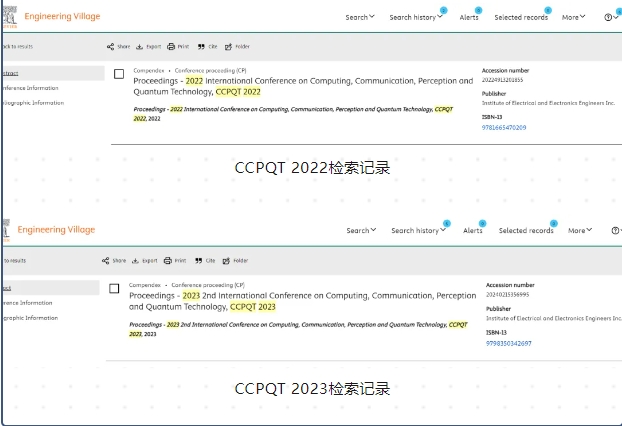The height and width of the screenshot is (426, 622).
Task: Click the Engineering Village title in the lower header
Action: click(x=56, y=230)
